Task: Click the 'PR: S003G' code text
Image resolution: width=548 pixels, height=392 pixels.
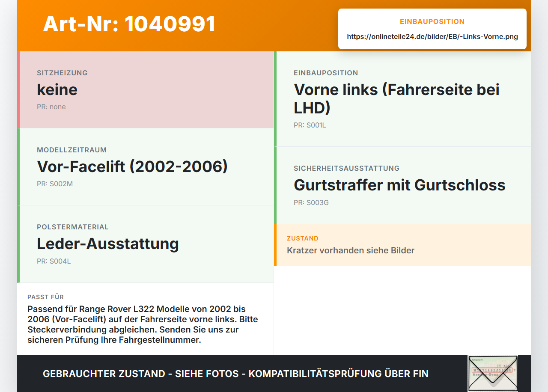Action: 311,202
